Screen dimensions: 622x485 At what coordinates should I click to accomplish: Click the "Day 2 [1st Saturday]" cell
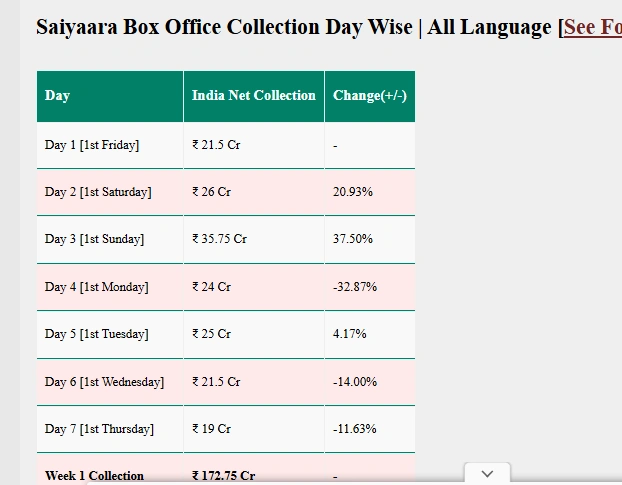(98, 192)
